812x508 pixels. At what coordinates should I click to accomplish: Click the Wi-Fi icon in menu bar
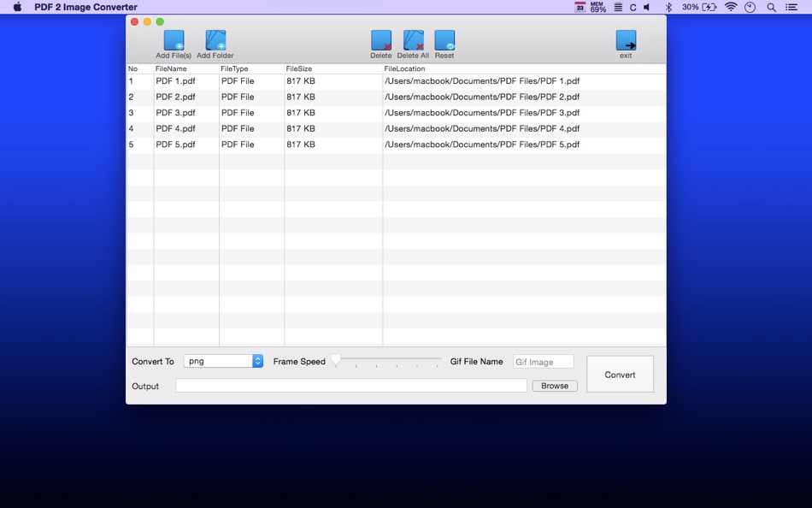click(731, 7)
